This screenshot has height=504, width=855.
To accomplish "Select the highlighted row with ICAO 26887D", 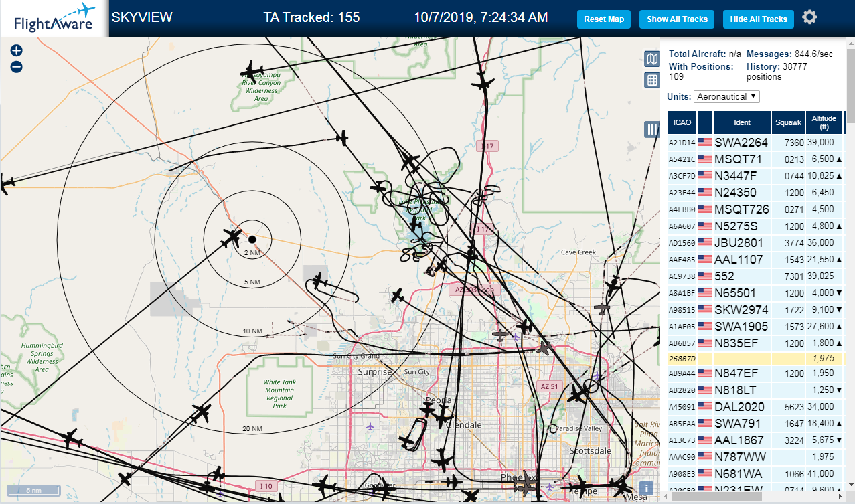I will coord(757,359).
